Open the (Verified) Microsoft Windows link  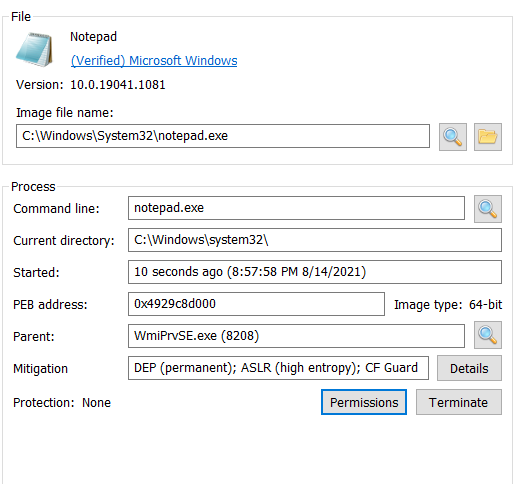pyautogui.click(x=154, y=61)
